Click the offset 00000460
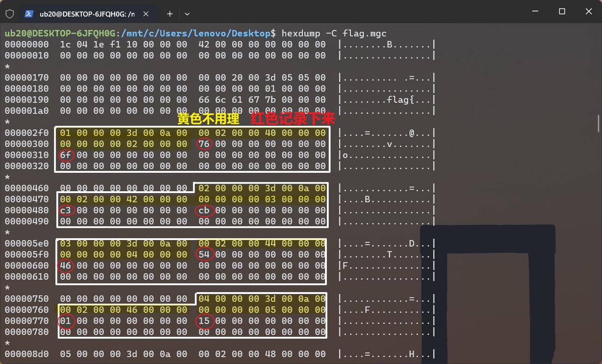 point(27,188)
